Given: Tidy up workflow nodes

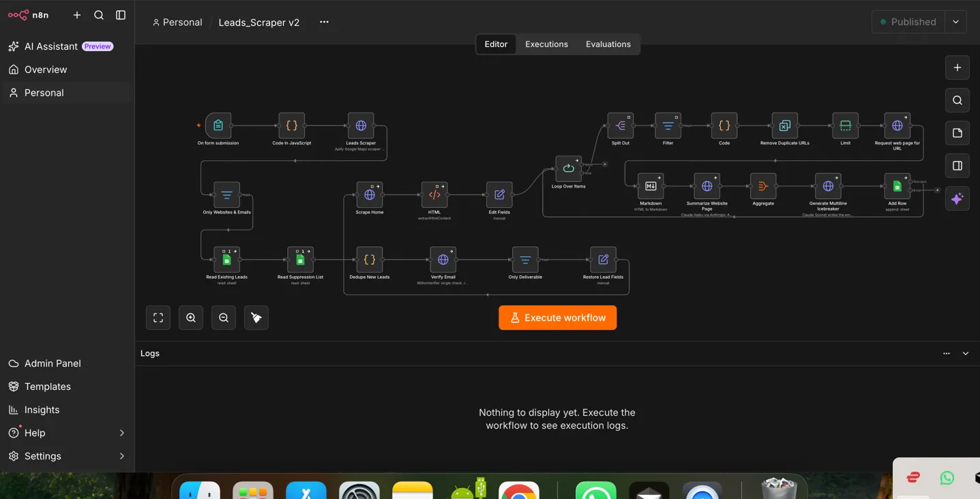Looking at the screenshot, I should click(x=256, y=318).
